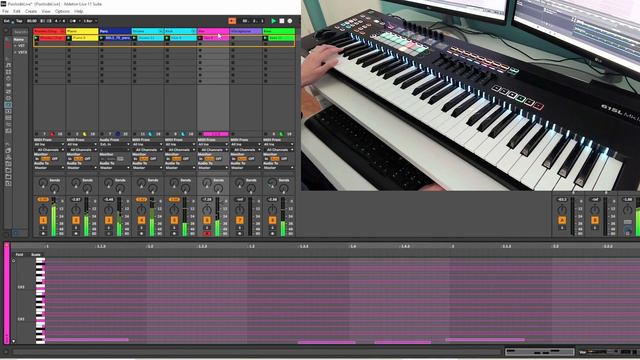
Task: Click the orange button left of the song position
Action: (x=232, y=21)
